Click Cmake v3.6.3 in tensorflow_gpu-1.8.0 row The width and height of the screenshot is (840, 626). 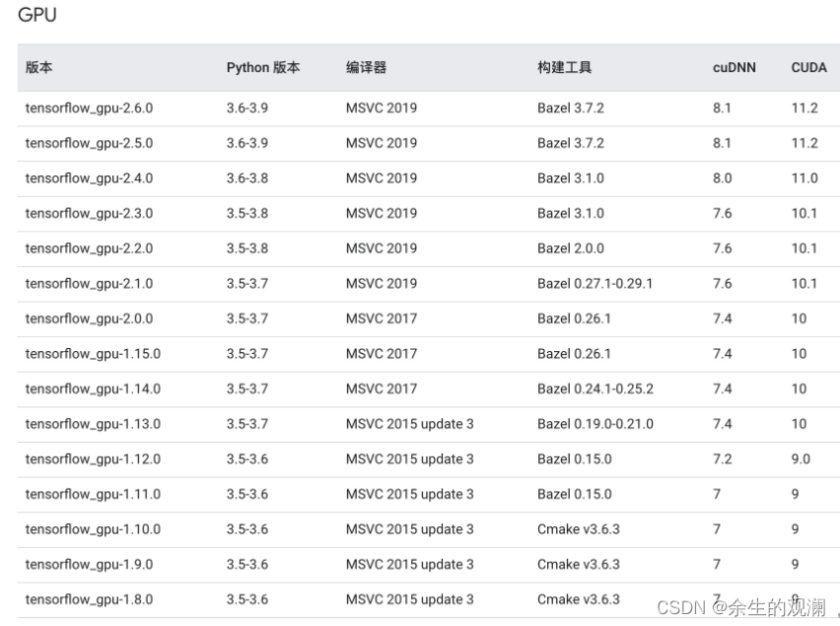click(x=579, y=599)
